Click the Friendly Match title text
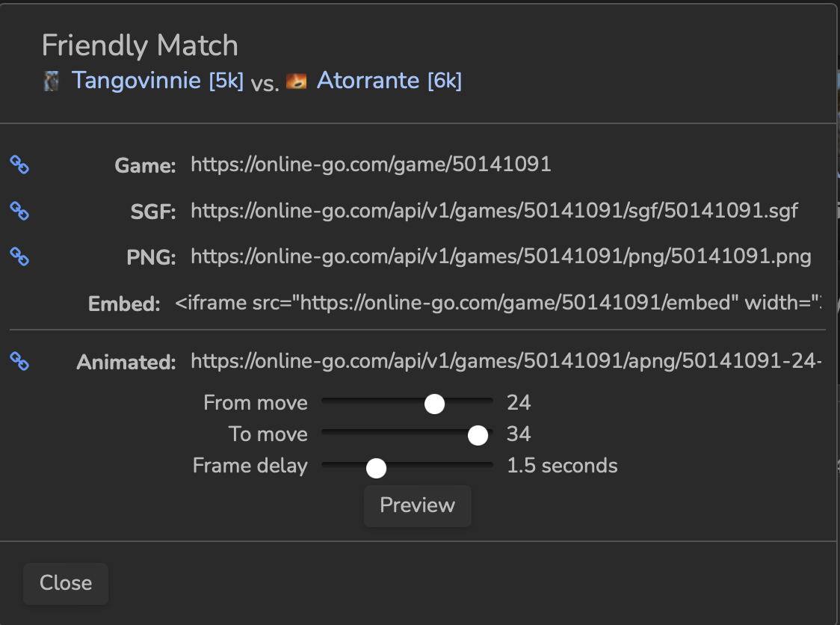The image size is (840, 625). (140, 46)
